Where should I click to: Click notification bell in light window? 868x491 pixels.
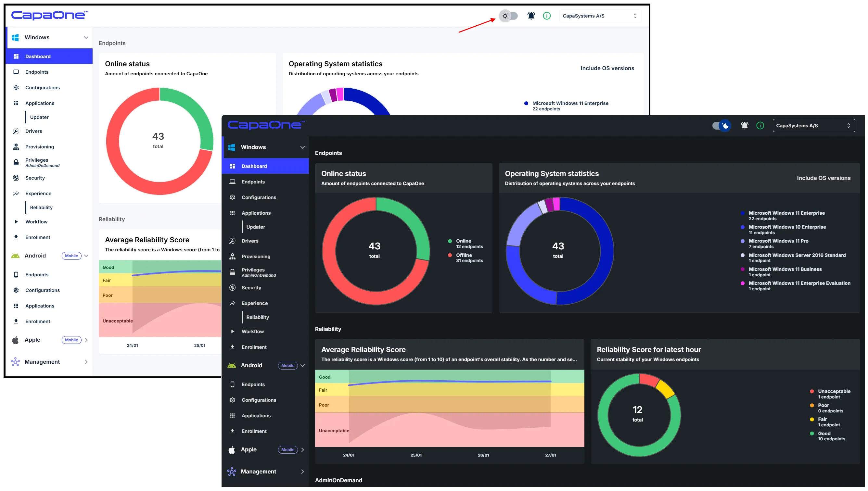[x=531, y=16]
